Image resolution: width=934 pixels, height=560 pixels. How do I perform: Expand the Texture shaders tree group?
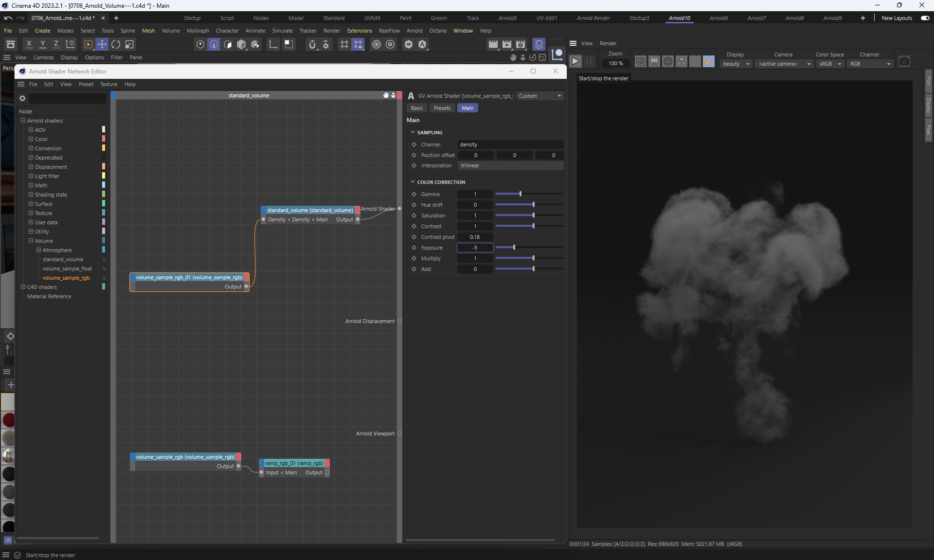click(x=31, y=213)
